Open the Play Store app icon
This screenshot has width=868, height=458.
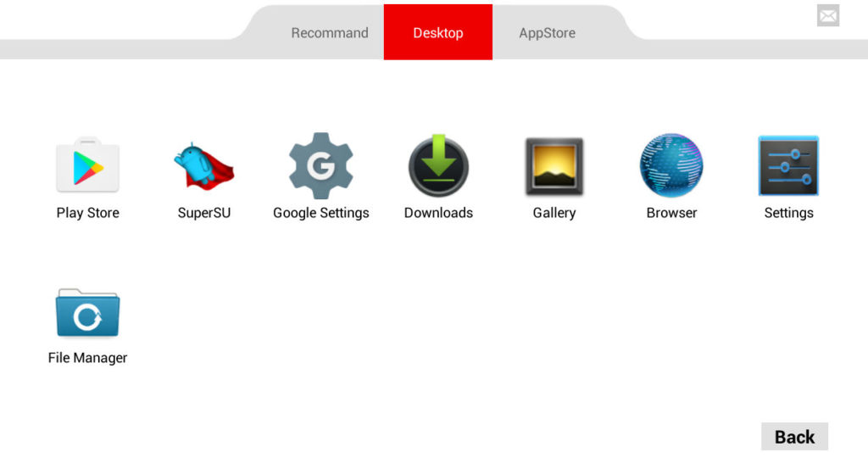point(87,165)
